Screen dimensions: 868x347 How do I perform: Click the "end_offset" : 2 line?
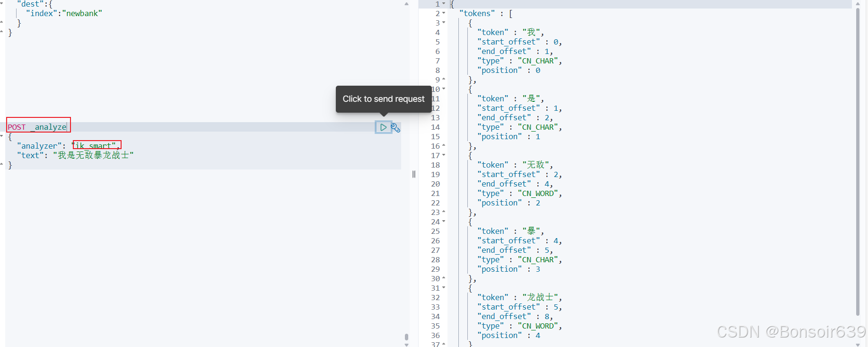515,117
